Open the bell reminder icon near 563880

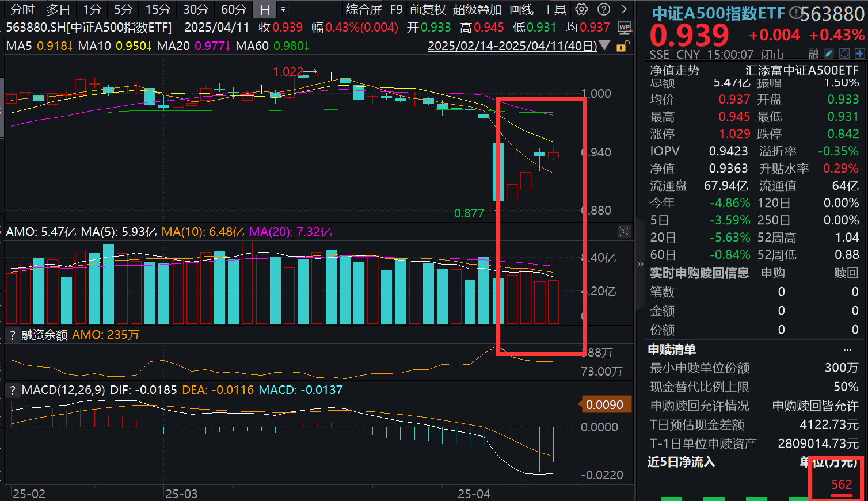coord(844,53)
